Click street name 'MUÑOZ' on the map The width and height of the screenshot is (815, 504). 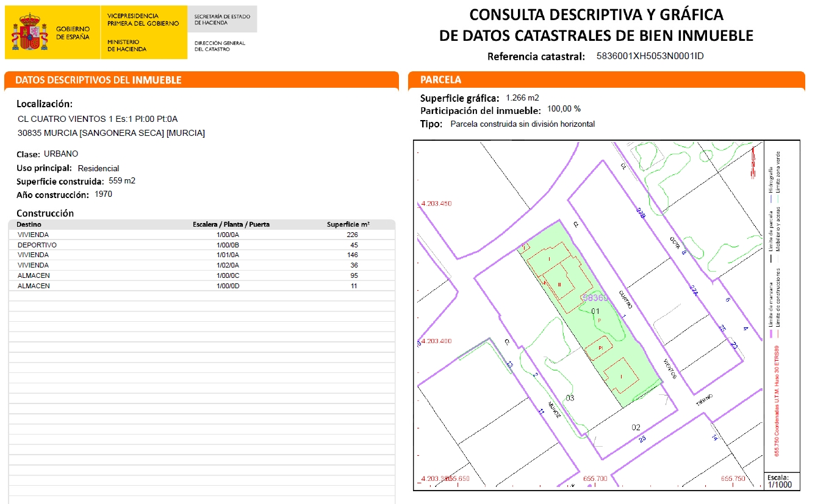coord(554,410)
